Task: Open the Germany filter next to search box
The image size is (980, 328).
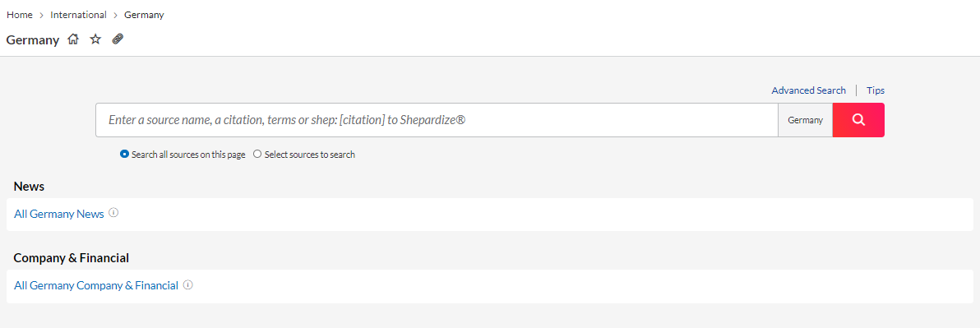Action: tap(805, 120)
